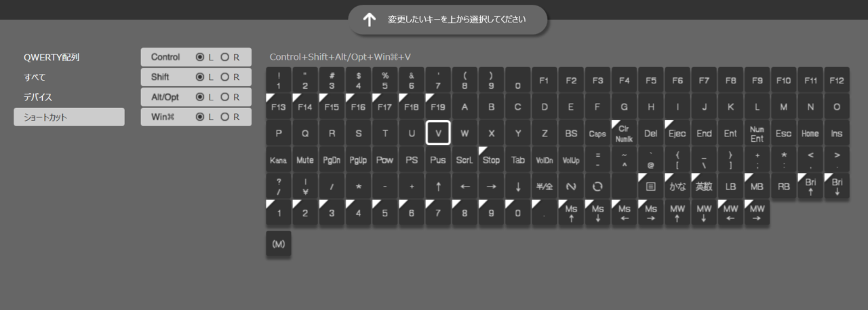Screen dimensions: 868x310
Task: Select the Mute key
Action: 305,160
